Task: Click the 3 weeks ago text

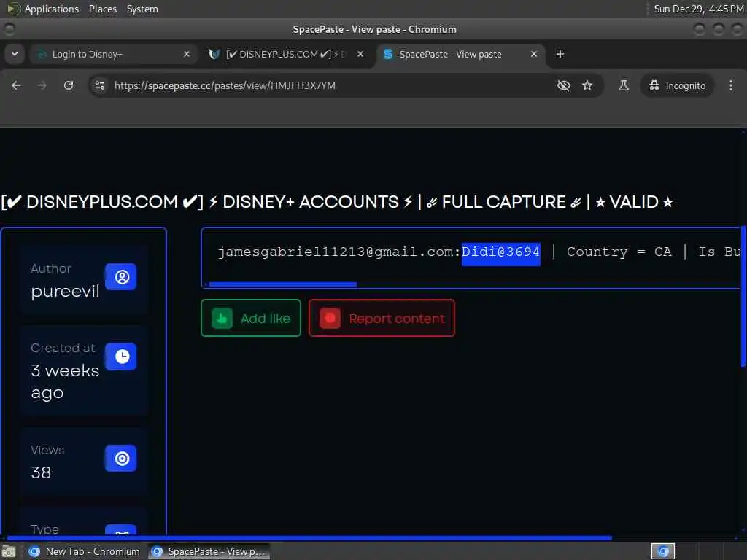Action: click(x=65, y=381)
